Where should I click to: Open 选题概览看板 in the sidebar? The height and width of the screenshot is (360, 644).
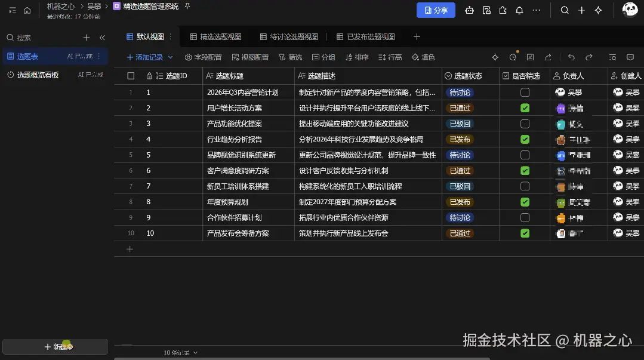[x=55, y=75]
